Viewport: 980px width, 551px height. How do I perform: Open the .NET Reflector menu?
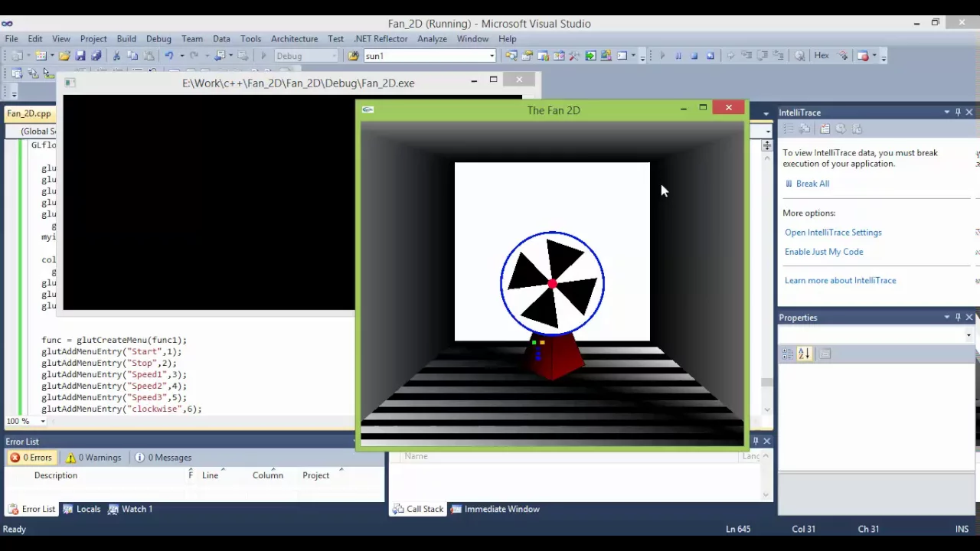coord(381,38)
